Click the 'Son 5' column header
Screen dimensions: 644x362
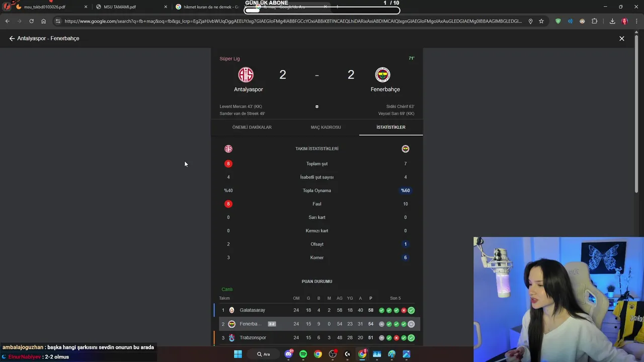[x=395, y=299]
